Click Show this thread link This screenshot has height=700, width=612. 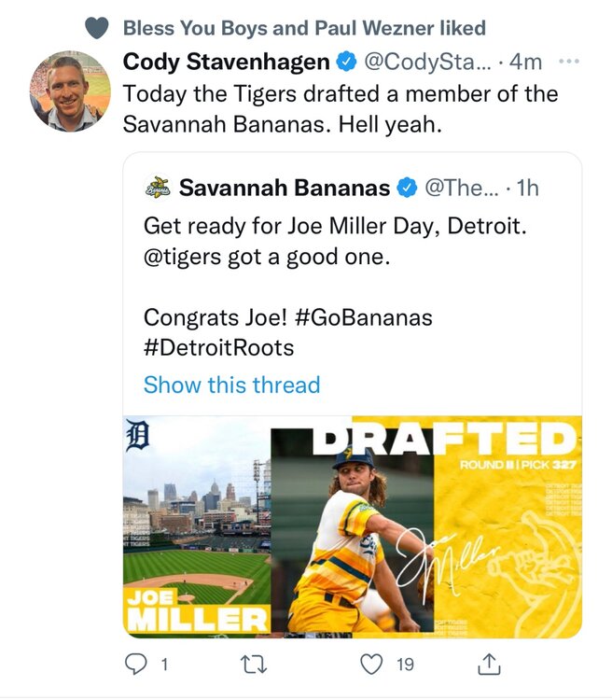(x=232, y=385)
